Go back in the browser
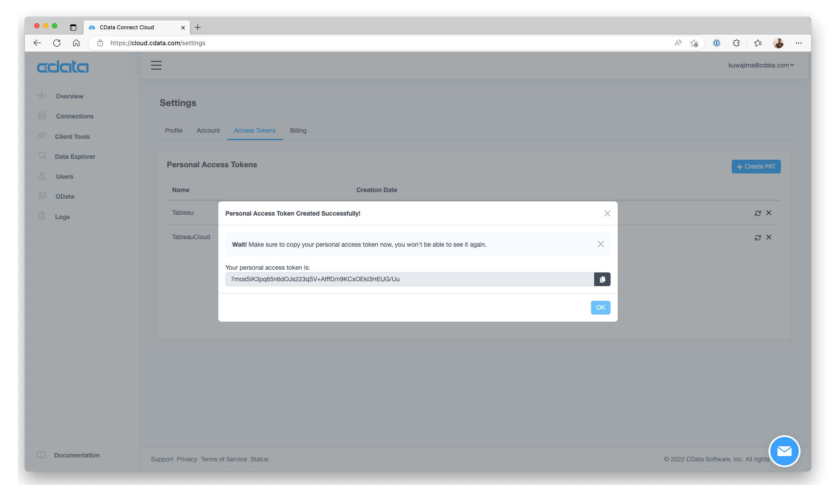The image size is (836, 504). point(37,43)
